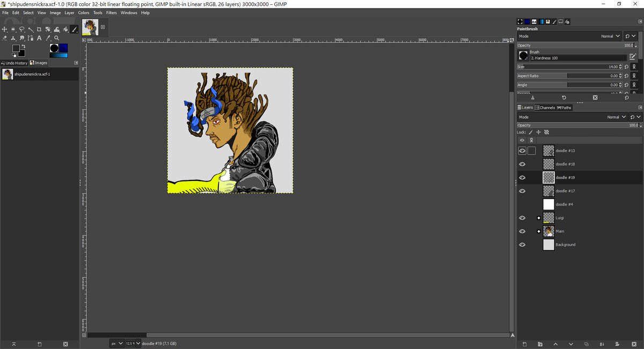Hide the doodle #19 layer

pyautogui.click(x=522, y=178)
